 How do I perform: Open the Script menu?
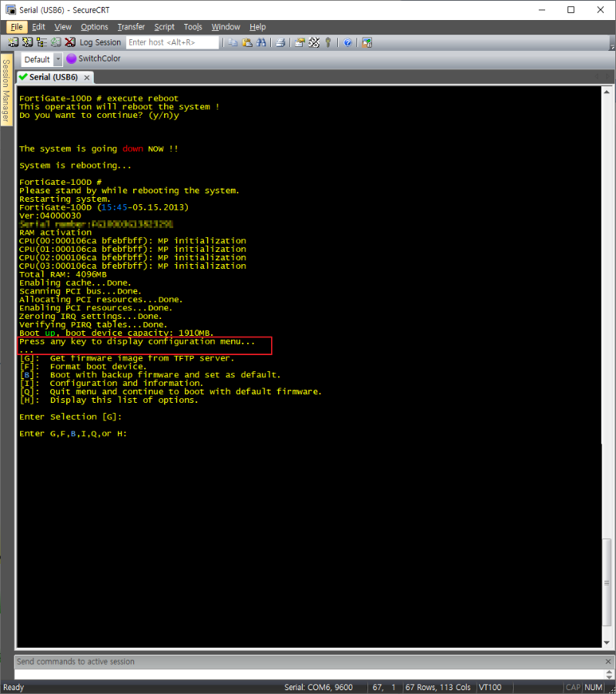pyautogui.click(x=164, y=27)
